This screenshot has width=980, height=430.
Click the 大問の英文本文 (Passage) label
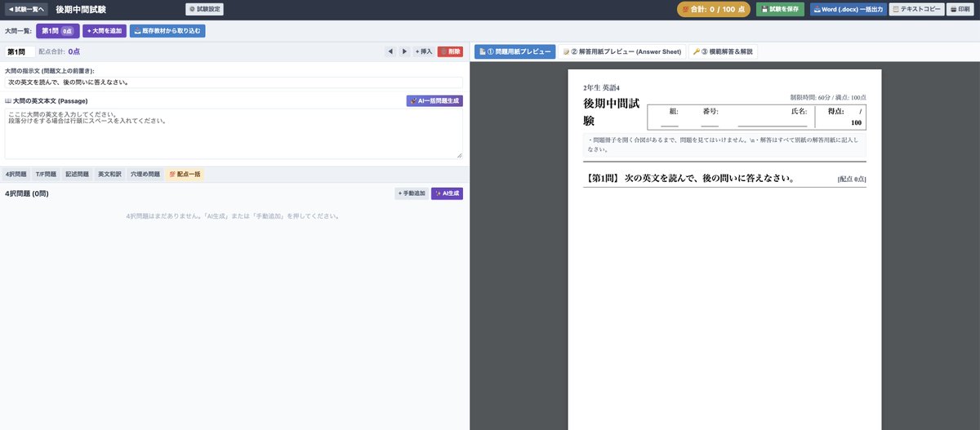point(46,100)
